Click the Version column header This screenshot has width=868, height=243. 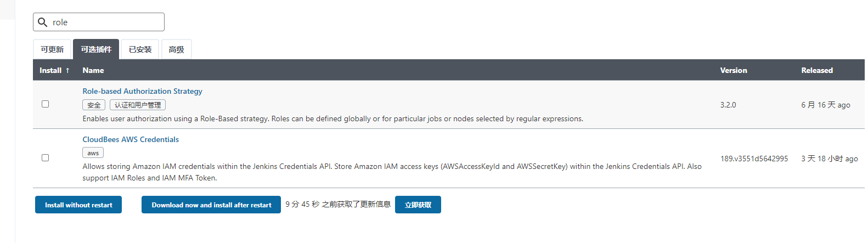point(733,70)
